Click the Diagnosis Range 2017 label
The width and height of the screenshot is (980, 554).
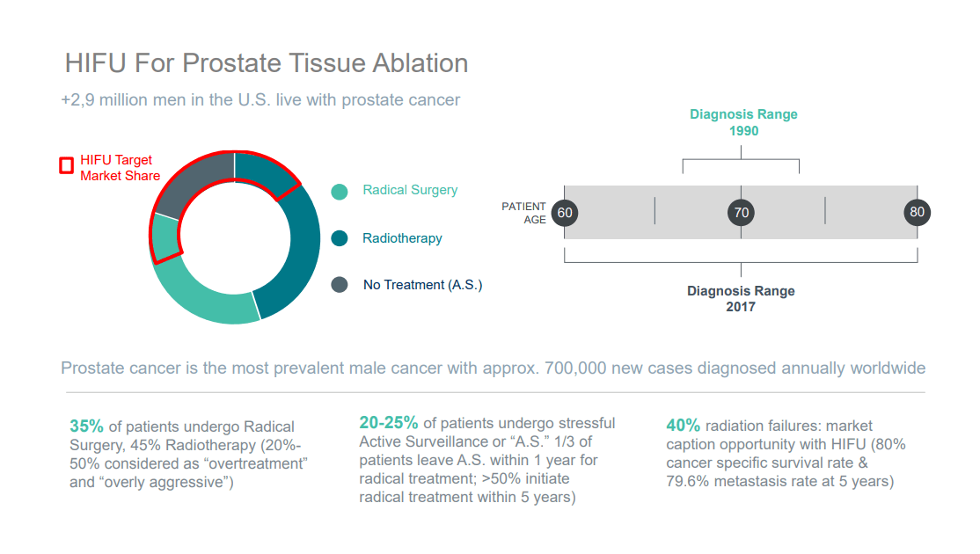tap(741, 299)
